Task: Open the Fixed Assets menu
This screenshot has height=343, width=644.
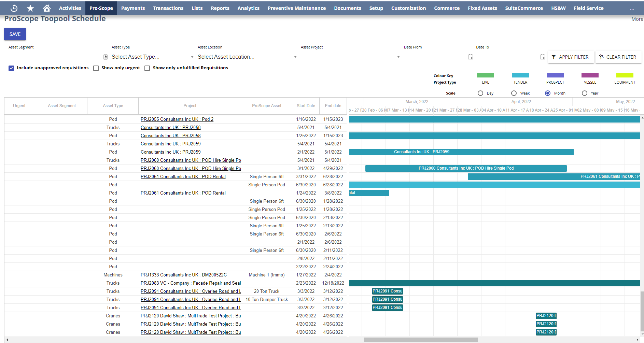Action: pos(482,8)
